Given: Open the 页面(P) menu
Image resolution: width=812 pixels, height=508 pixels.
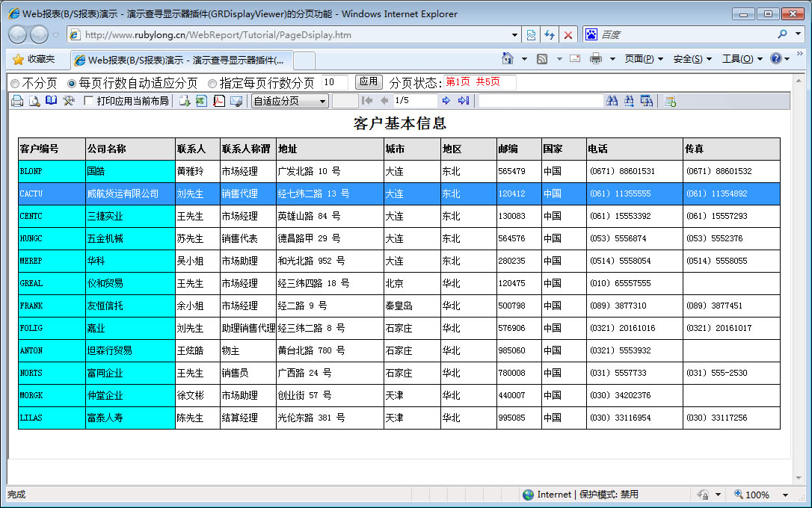Looking at the screenshot, I should (644, 59).
